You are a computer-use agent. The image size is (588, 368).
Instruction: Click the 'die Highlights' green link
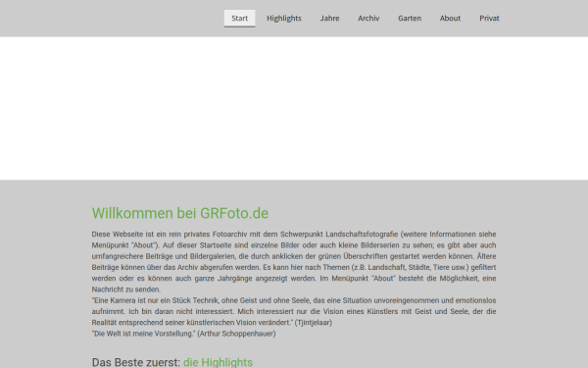tap(218, 362)
